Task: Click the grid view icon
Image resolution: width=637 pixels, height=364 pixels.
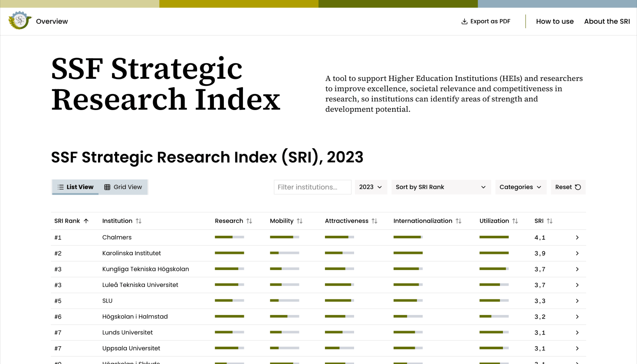Action: coord(107,187)
